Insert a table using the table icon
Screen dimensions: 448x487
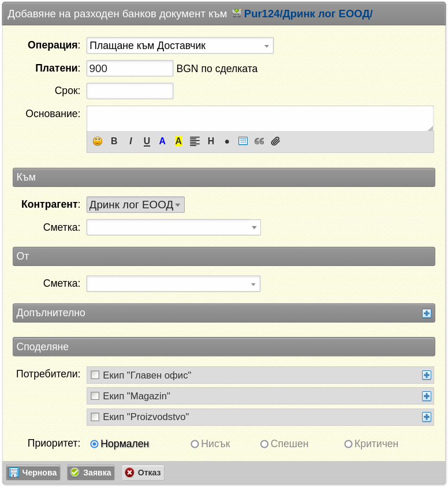click(x=243, y=141)
